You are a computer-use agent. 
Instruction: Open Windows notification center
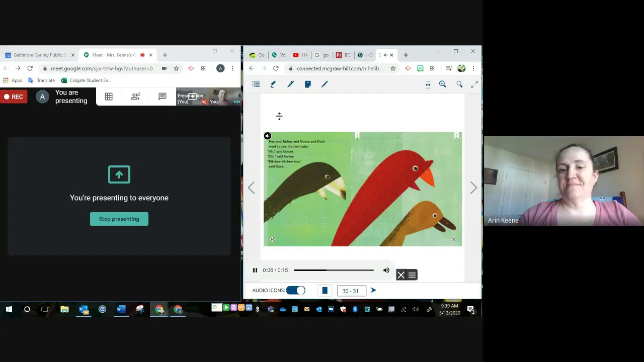click(471, 310)
